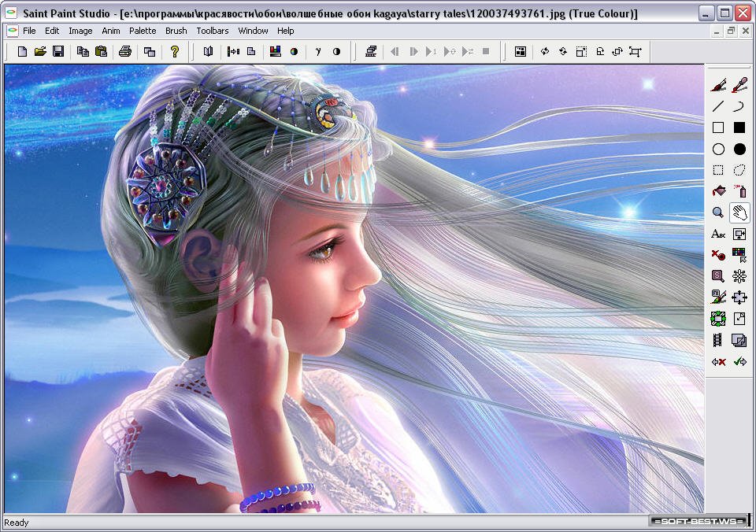Select the outlined circle tool
Screen dimensions: 756x532
pyautogui.click(x=718, y=150)
